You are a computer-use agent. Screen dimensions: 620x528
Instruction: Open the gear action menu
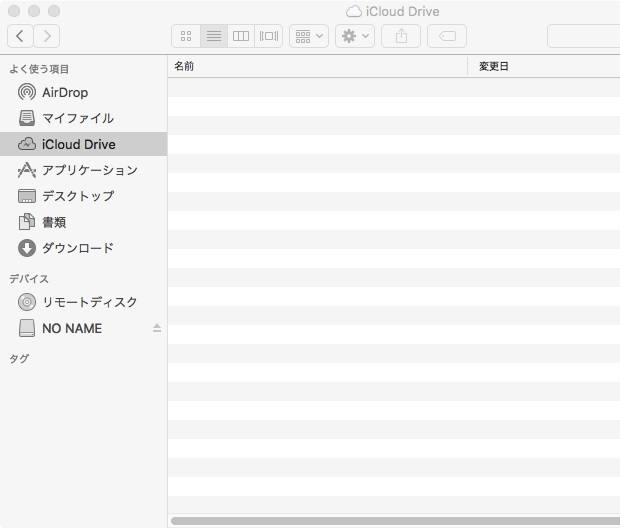click(x=355, y=36)
